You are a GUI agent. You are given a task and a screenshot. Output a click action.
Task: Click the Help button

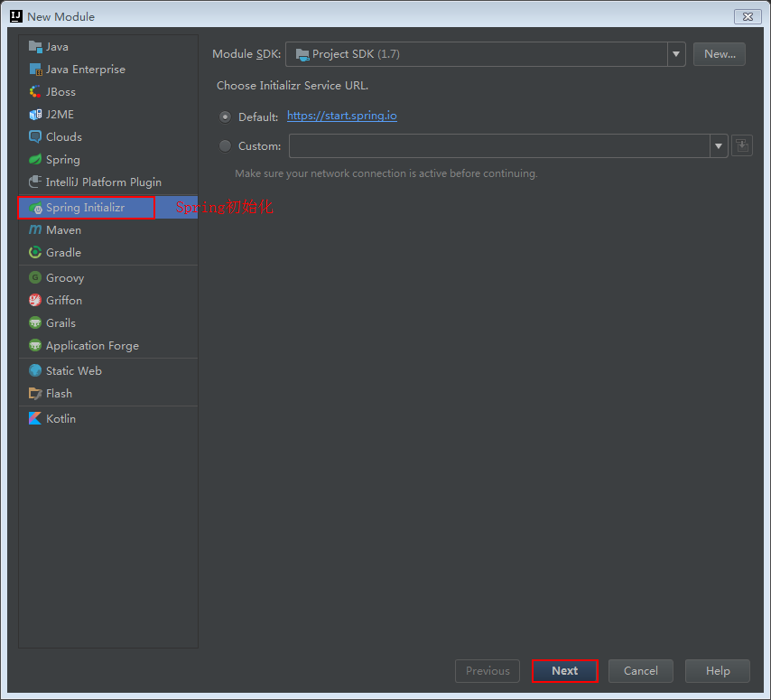click(x=718, y=671)
